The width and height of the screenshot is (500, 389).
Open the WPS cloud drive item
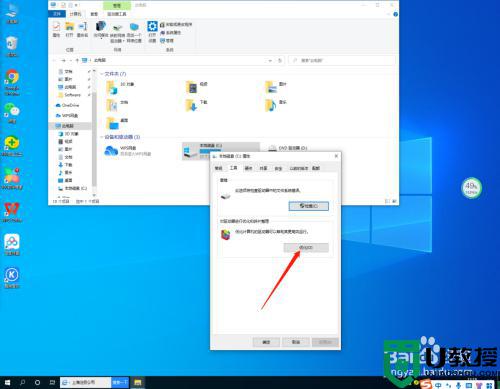(128, 151)
